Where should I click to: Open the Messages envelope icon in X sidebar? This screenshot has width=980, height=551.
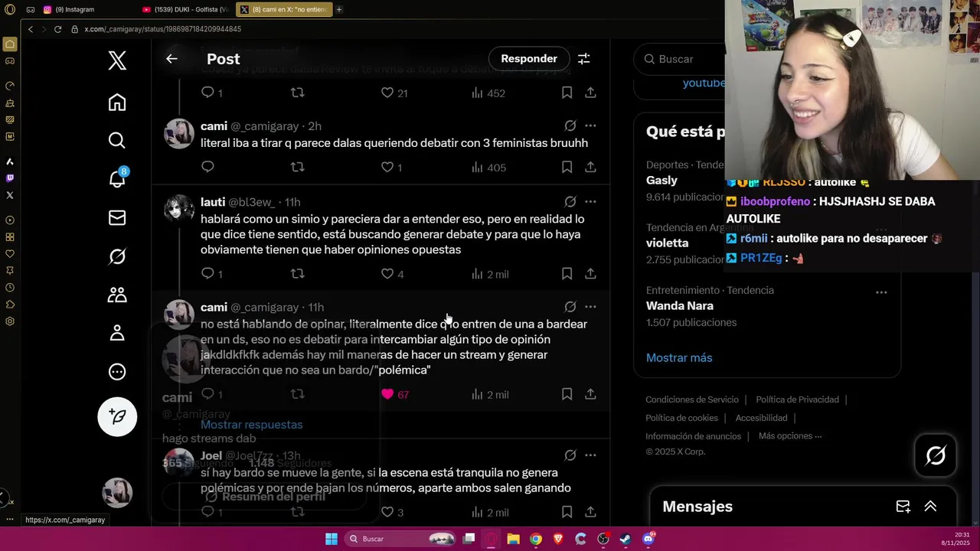117,218
